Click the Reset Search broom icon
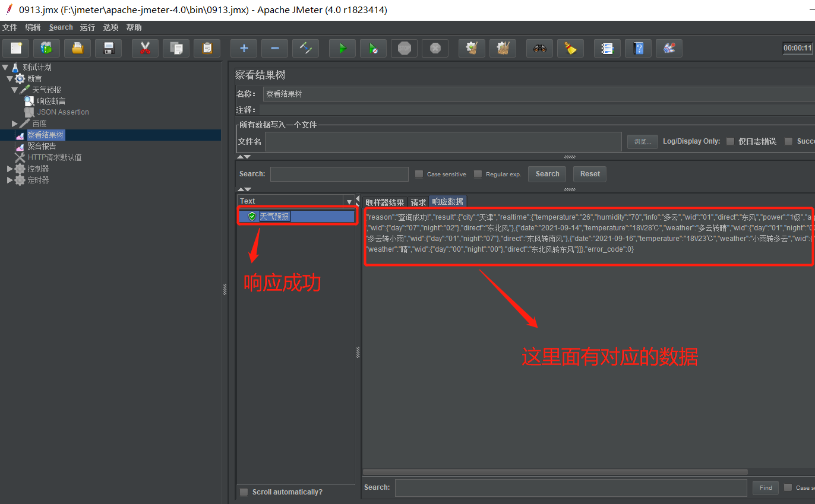Viewport: 815px width, 504px height. click(570, 48)
